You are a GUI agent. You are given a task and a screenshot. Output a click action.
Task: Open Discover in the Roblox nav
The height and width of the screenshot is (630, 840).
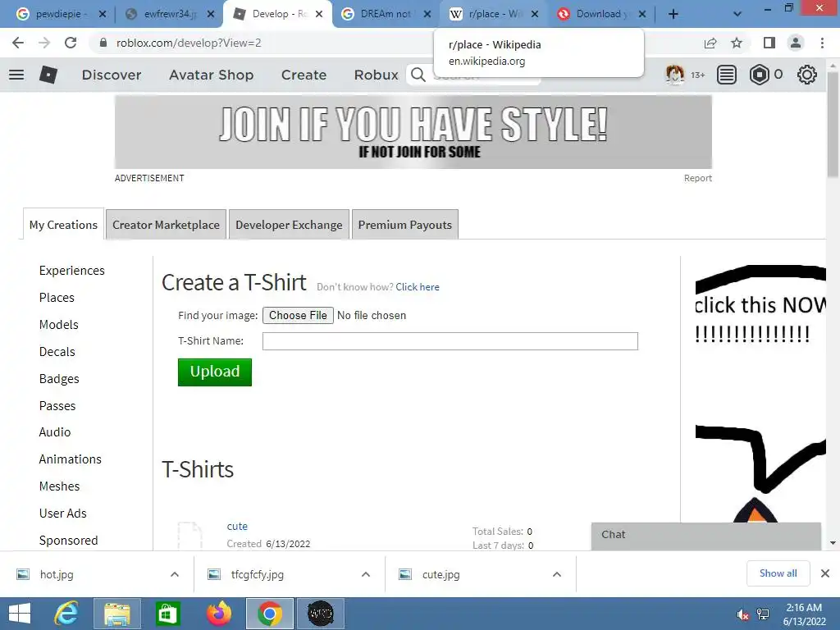[x=112, y=75]
